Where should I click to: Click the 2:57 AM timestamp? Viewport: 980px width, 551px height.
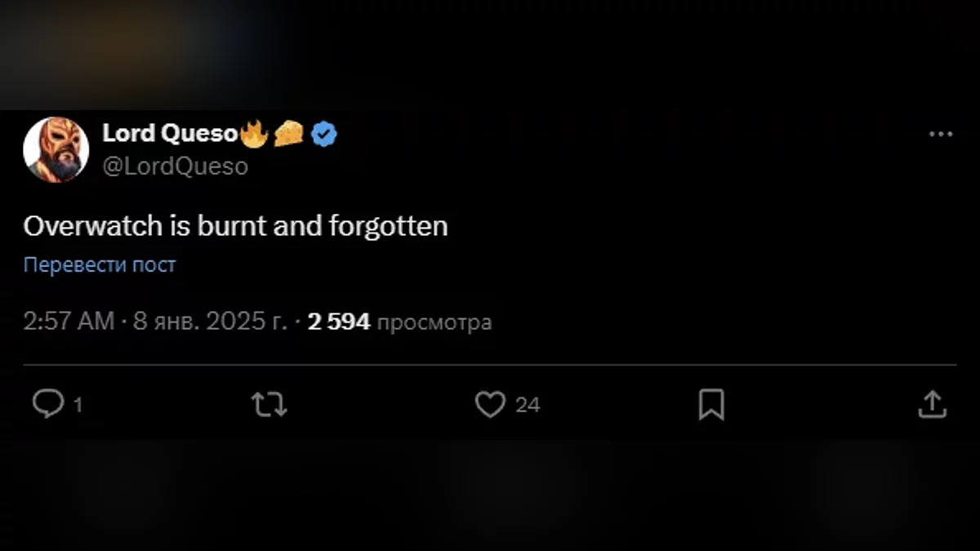pyautogui.click(x=69, y=322)
